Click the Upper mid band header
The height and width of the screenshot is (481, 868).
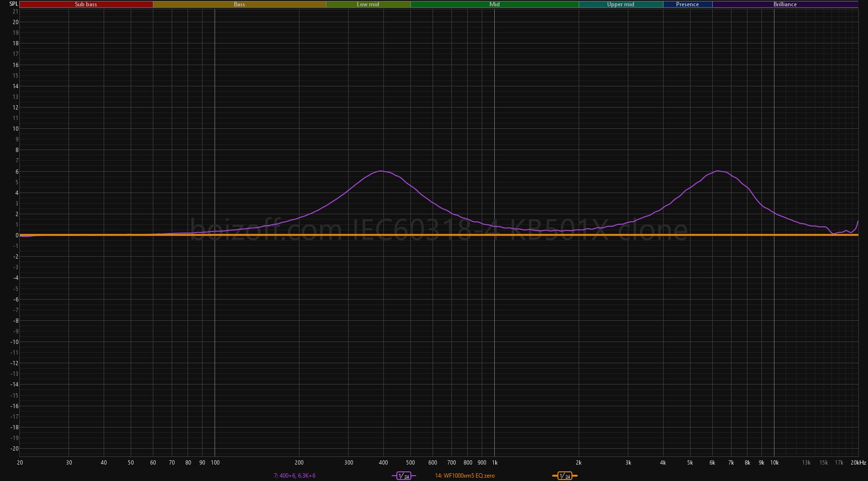[x=620, y=4]
